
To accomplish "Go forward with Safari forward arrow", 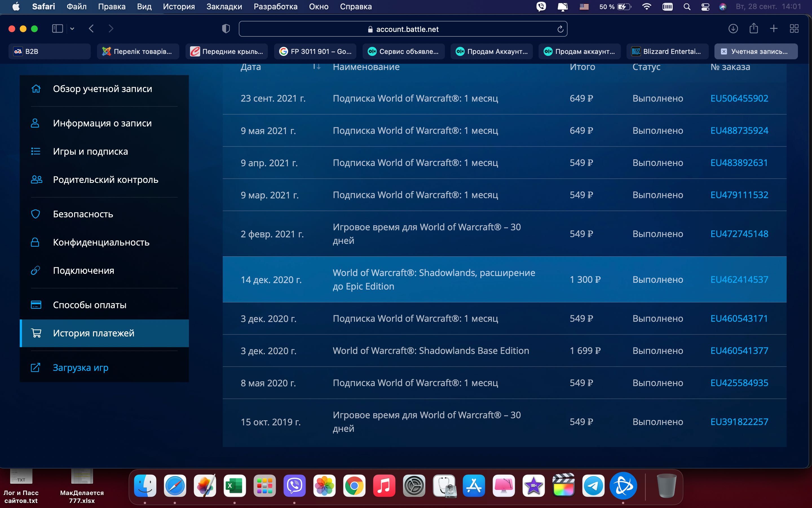I will (111, 29).
